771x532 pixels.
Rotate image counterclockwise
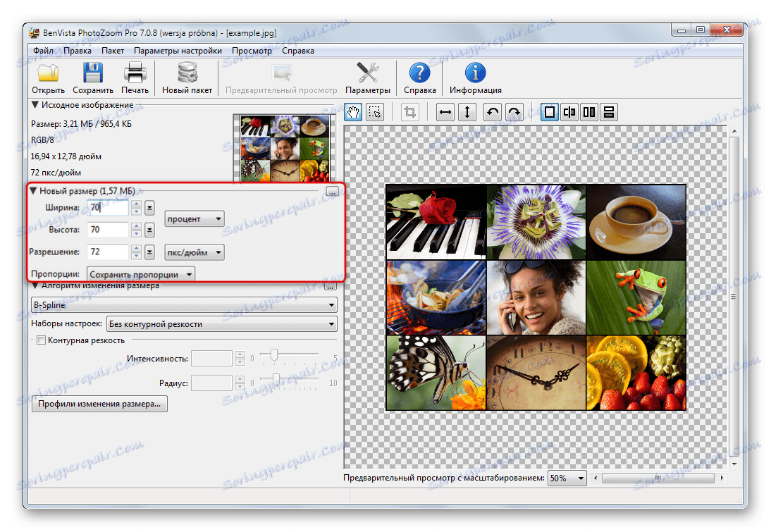point(492,112)
